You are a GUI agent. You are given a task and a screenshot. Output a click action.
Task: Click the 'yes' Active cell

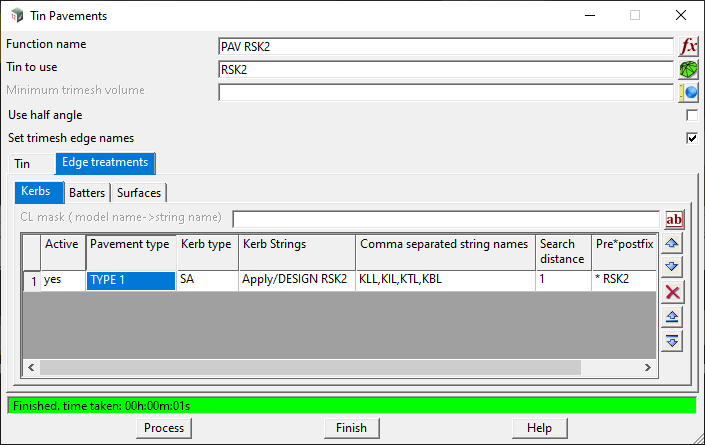click(63, 280)
